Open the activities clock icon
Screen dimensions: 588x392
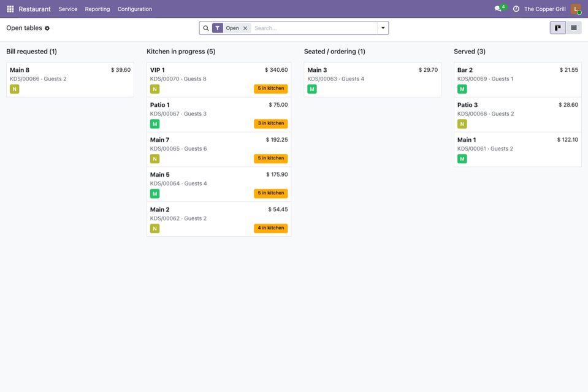pos(516,9)
